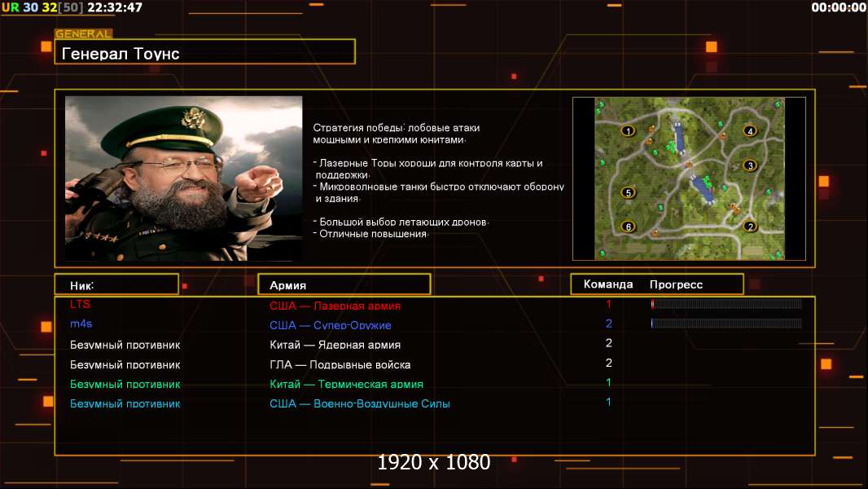Click 'США — Лазерная армия' army entry
The height and width of the screenshot is (489, 868).
(335, 306)
